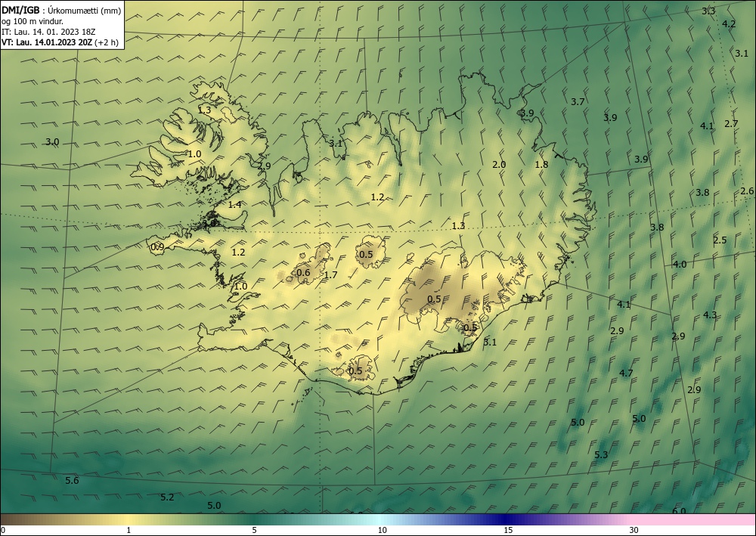Click the 2.9 value in northwest Iceland
This screenshot has width=756, height=536.
(x=264, y=166)
